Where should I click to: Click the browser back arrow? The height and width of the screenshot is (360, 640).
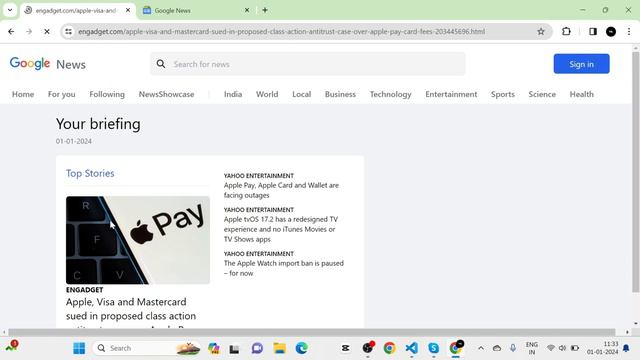tap(11, 31)
